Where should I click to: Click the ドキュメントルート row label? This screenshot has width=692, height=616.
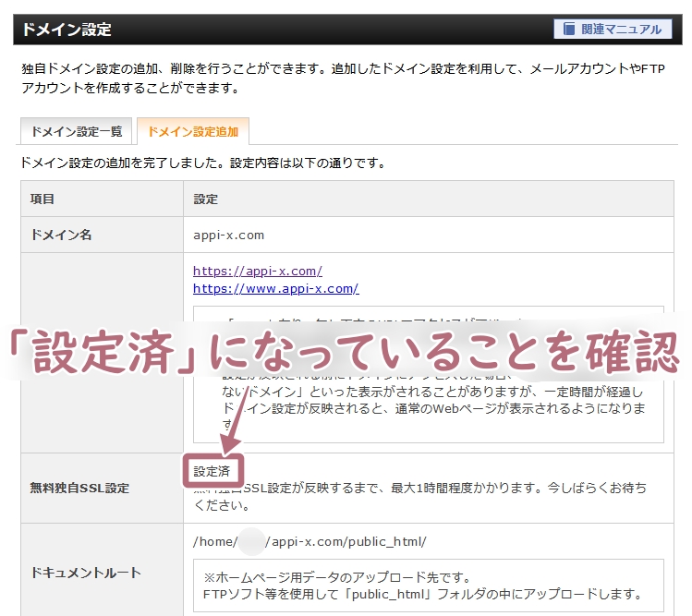pyautogui.click(x=86, y=573)
